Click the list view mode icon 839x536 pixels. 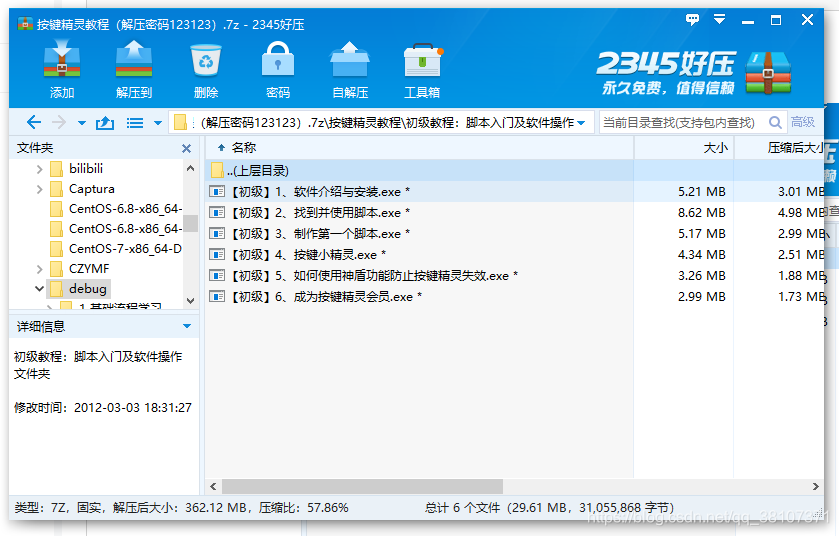(x=135, y=123)
